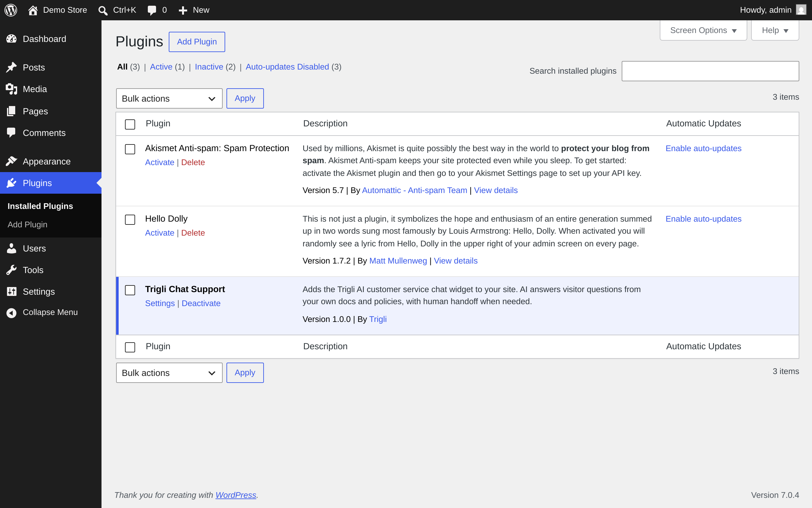Screen dimensions: 812x508
Task: Deactivate Trigli Chat Support plugin
Action: pos(201,304)
